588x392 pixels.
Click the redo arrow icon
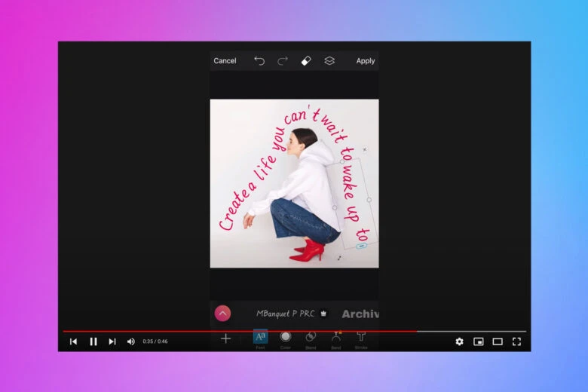[x=283, y=61]
